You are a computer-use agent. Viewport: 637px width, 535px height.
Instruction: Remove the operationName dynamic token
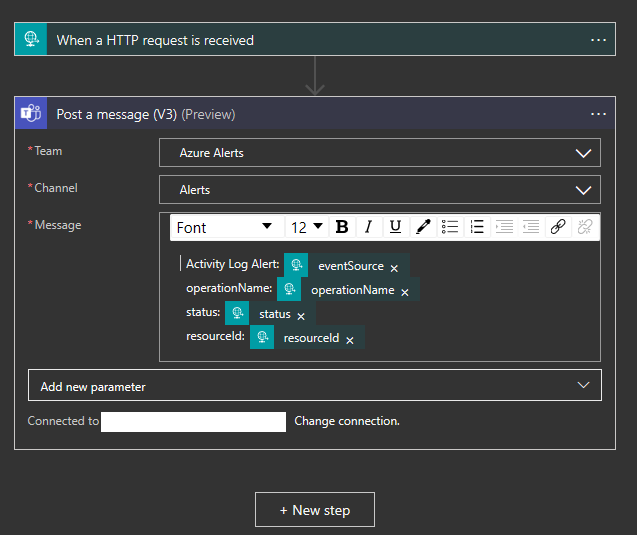click(405, 292)
